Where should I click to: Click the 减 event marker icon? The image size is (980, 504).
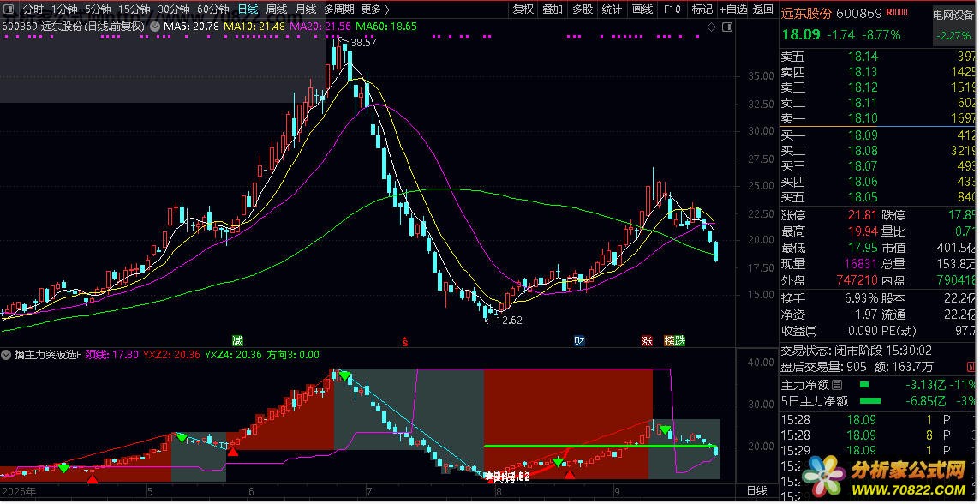coord(237,341)
